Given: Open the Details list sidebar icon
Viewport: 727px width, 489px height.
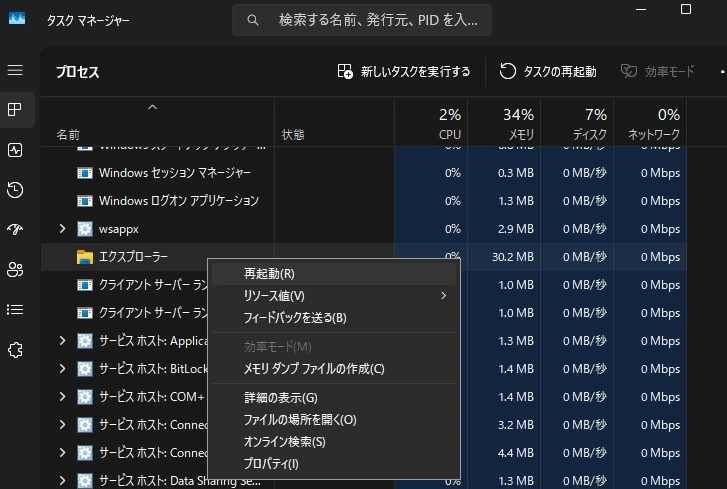Looking at the screenshot, I should coord(15,309).
